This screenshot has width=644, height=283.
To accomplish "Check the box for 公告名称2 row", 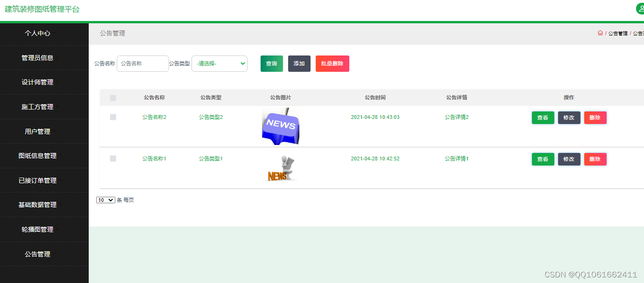I will [113, 117].
